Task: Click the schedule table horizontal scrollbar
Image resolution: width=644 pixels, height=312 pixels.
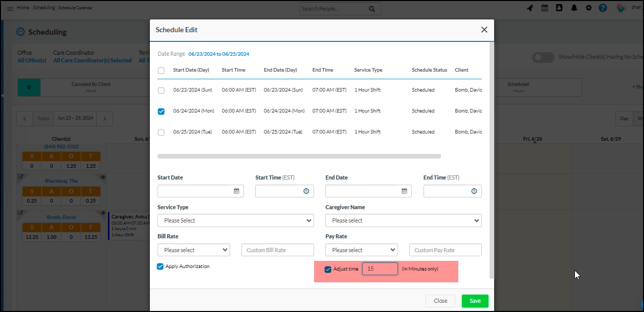Action: [299, 157]
